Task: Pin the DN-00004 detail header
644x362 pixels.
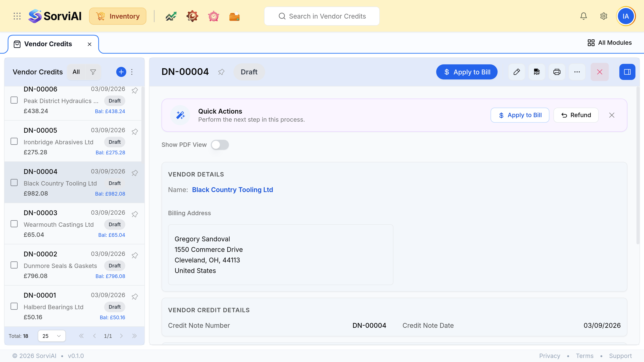Action: [221, 72]
